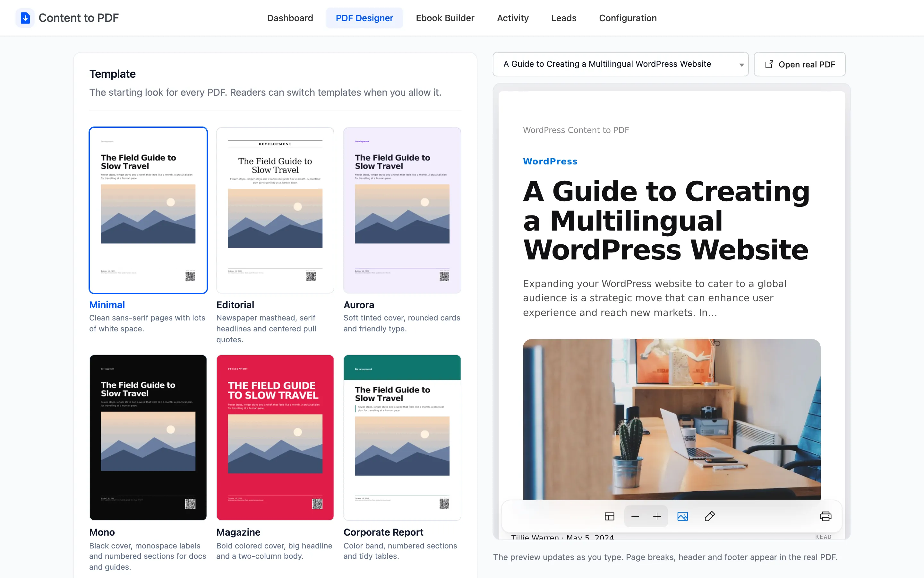This screenshot has height=578, width=924.
Task: Toggle the layout view icon in preview toolbar
Action: [609, 516]
